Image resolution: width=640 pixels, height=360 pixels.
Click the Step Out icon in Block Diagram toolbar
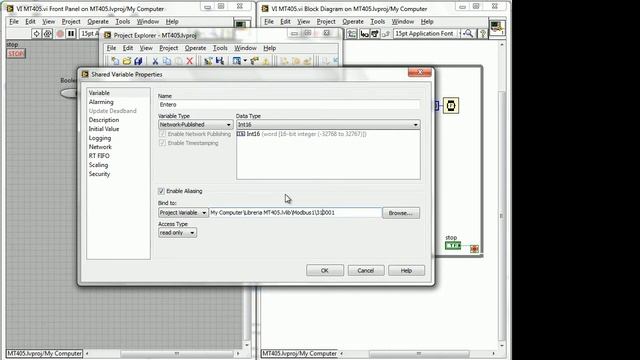[385, 33]
